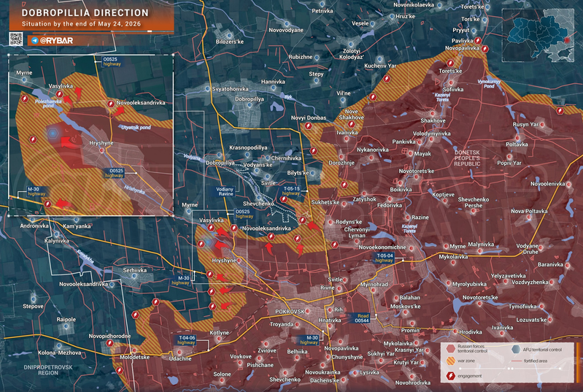Image resolution: width=583 pixels, height=392 pixels.
Task: Click the Ukraine locator minimap
Action: tap(538, 35)
